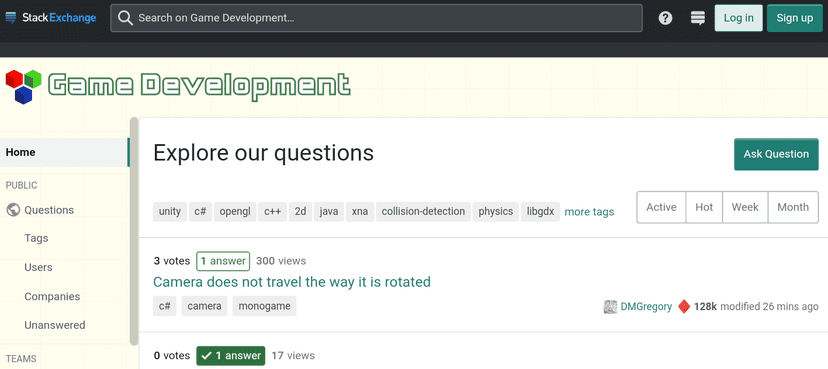
Task: Click the monogame tag under the question
Action: 265,306
